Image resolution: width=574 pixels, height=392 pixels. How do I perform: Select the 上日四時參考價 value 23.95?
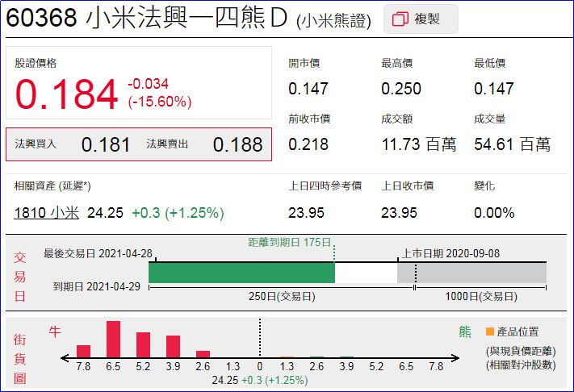coord(306,213)
